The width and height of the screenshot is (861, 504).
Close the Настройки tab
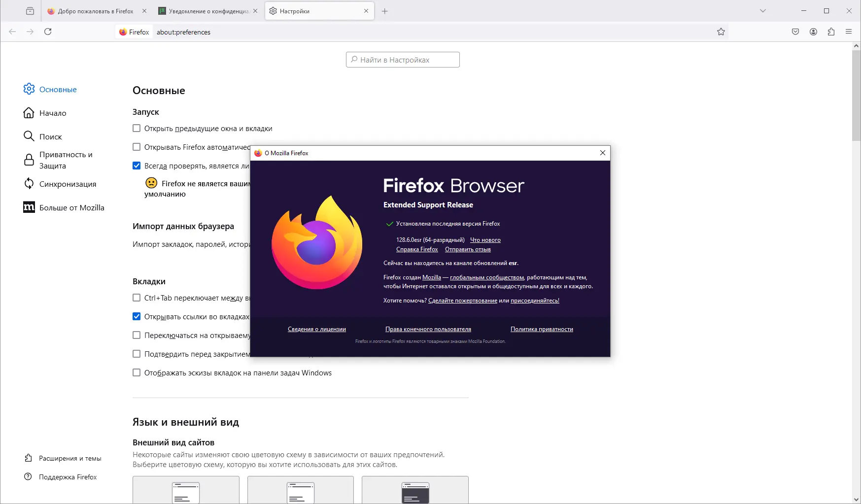coord(366,11)
